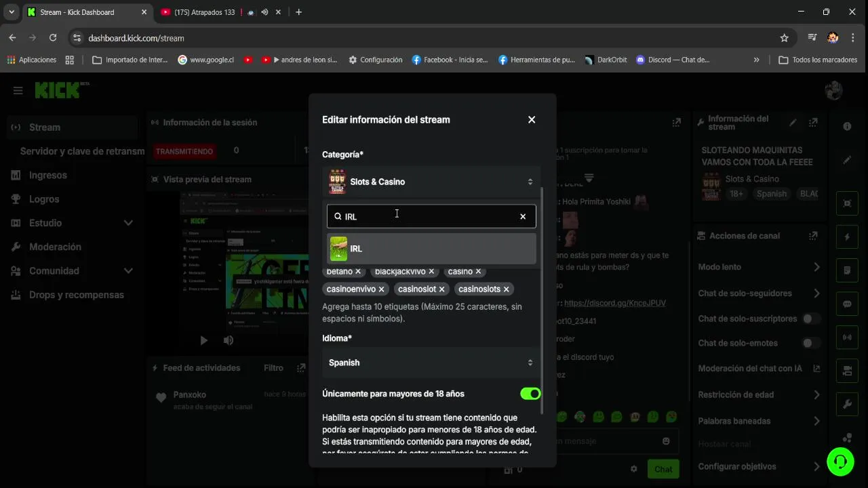Toggle Chat de solo-emotes switch
868x488 pixels.
[811, 343]
